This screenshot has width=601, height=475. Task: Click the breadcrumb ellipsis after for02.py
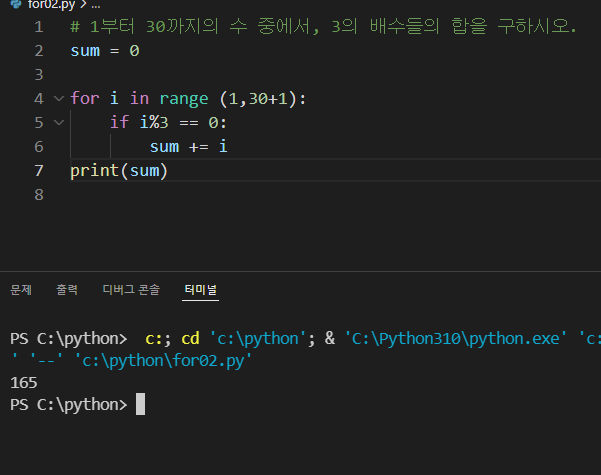96,5
